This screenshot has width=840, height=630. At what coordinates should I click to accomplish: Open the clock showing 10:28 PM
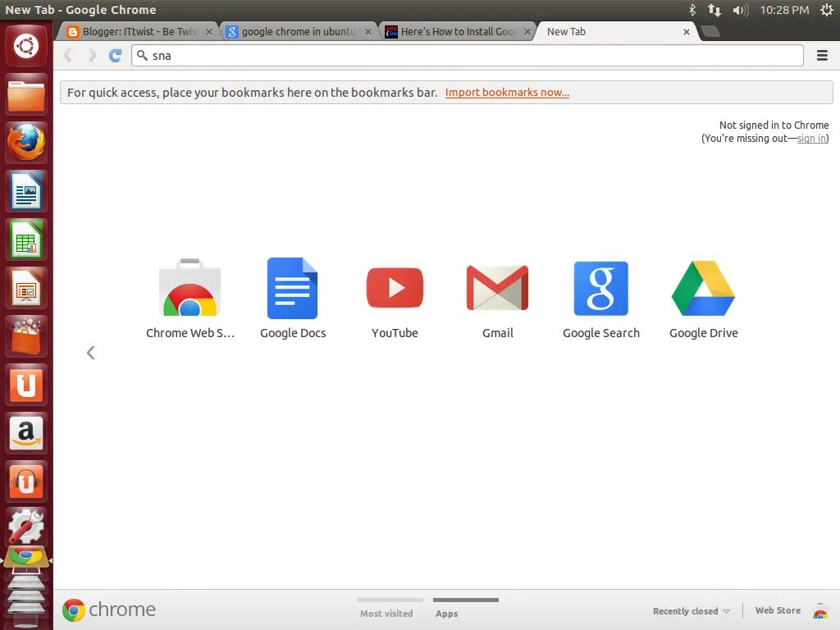[784, 10]
